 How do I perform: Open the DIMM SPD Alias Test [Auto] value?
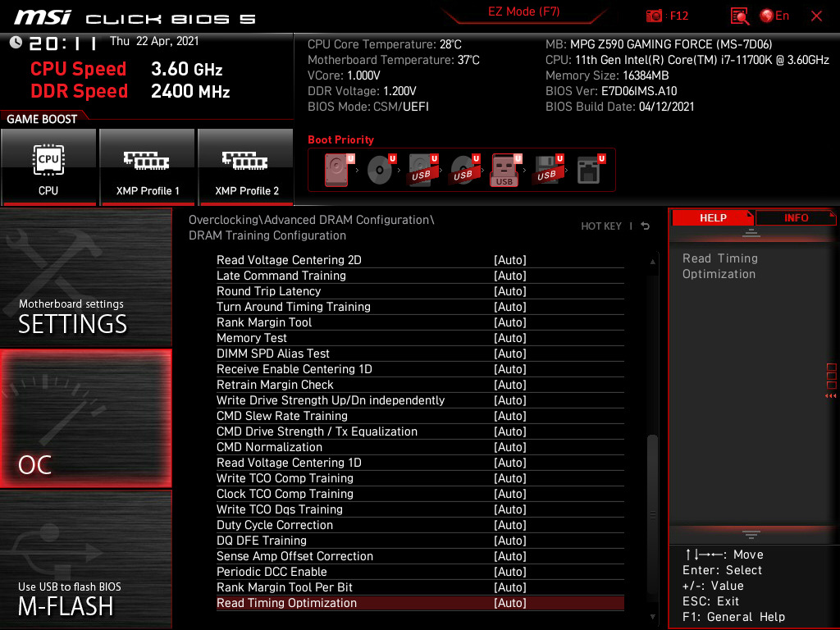(x=510, y=354)
